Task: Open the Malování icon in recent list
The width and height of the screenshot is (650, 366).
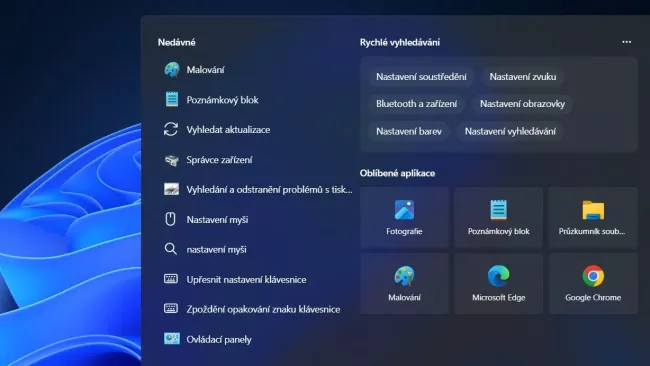Action: [171, 70]
